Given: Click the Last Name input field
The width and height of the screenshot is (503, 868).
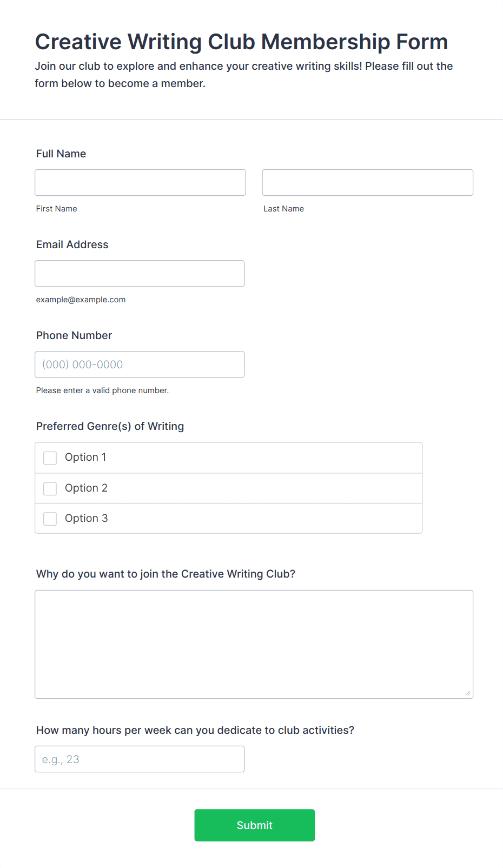Looking at the screenshot, I should [368, 182].
